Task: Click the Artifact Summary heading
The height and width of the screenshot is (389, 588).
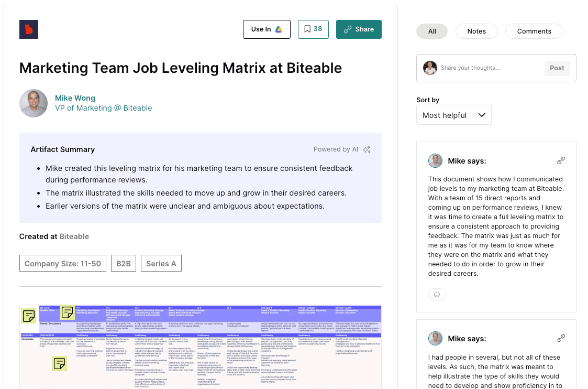Action: tap(63, 149)
